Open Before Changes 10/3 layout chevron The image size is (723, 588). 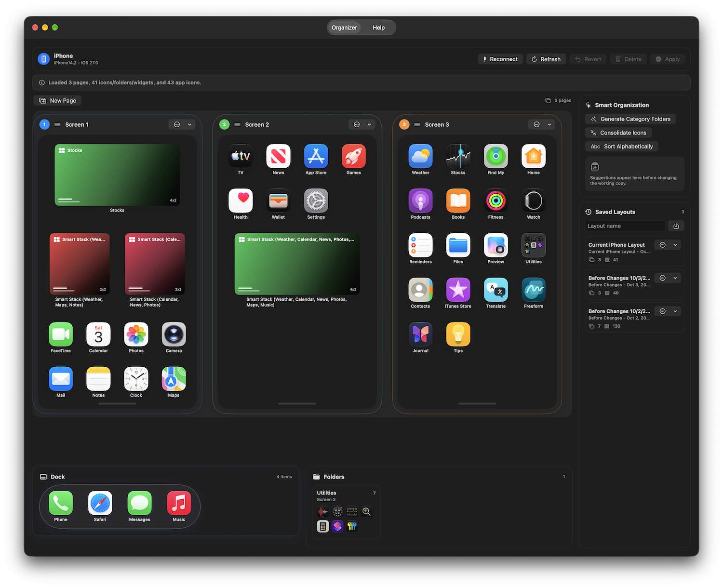pyautogui.click(x=675, y=278)
